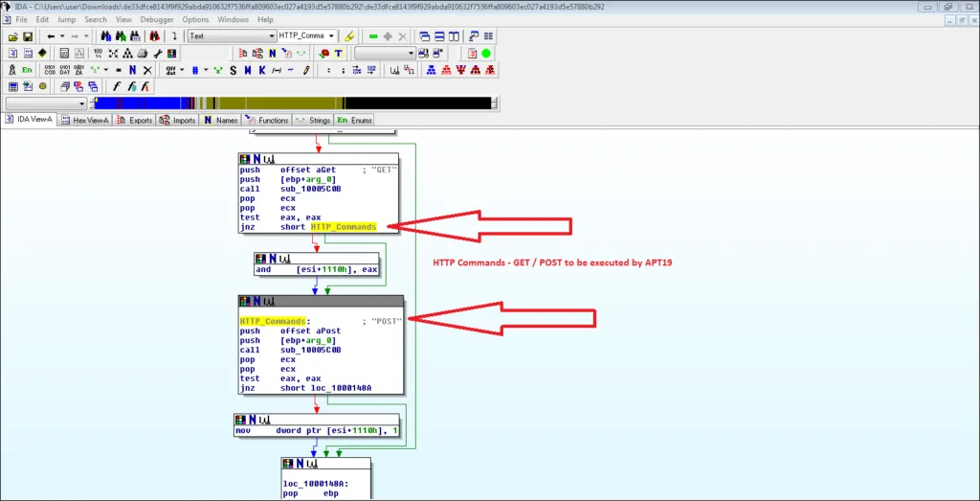Jump back with the left arrow
The height and width of the screenshot is (501, 980).
point(52,36)
